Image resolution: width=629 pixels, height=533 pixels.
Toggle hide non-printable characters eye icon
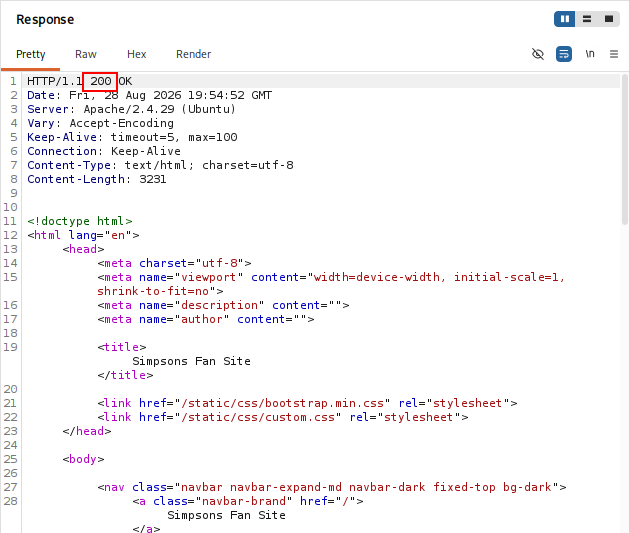click(x=538, y=54)
